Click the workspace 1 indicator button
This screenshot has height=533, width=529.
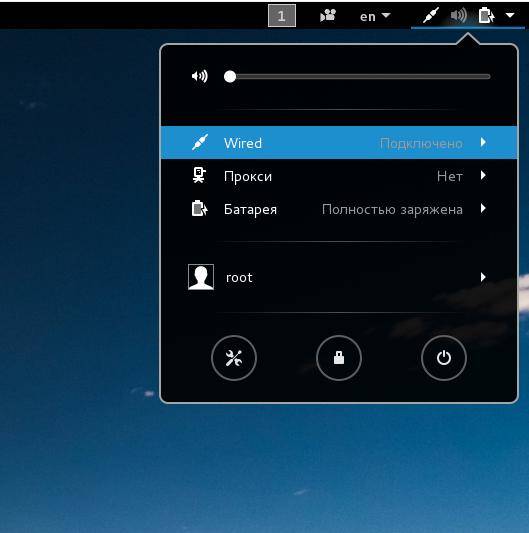[x=282, y=16]
